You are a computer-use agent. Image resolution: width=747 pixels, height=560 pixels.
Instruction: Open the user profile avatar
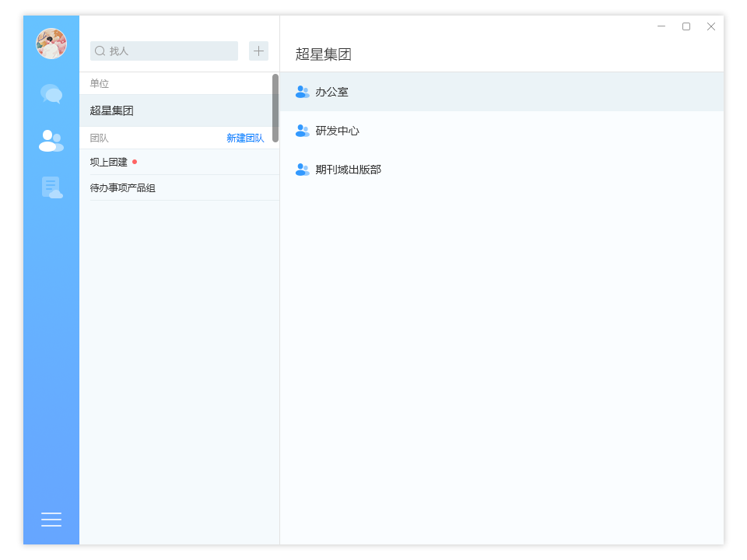(x=51, y=44)
